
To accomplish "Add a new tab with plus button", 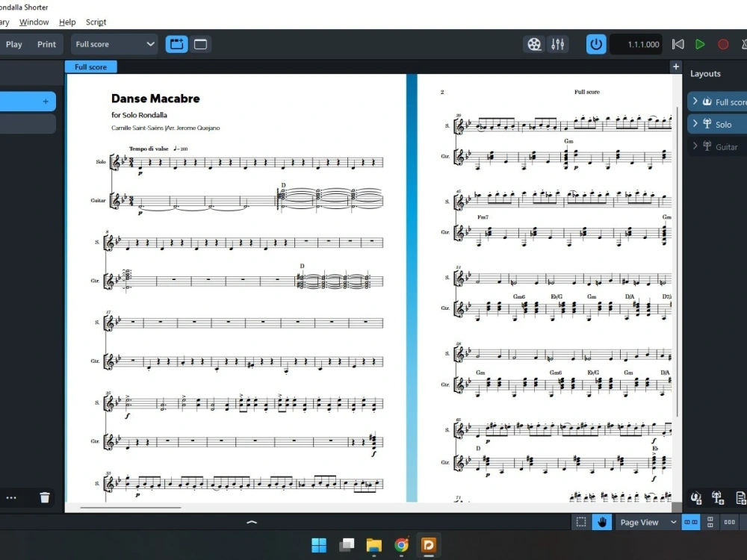I will coord(675,66).
